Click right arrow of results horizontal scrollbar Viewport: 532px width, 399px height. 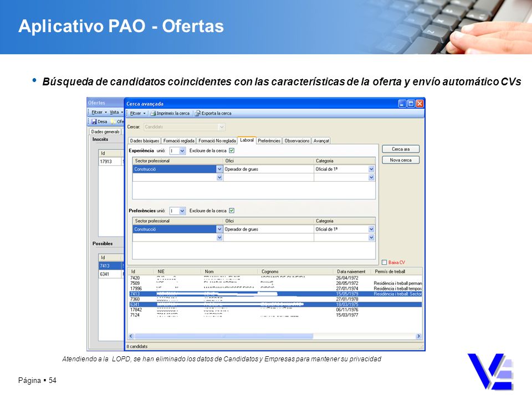pyautogui.click(x=419, y=336)
